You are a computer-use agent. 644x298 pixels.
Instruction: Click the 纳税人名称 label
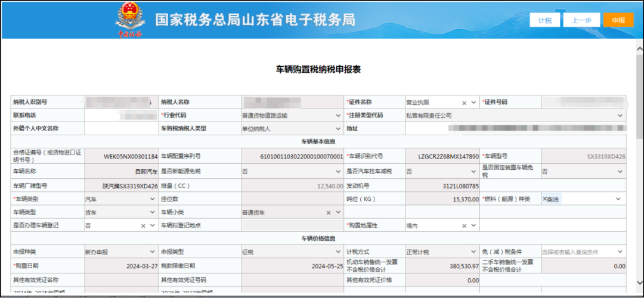[x=175, y=103]
